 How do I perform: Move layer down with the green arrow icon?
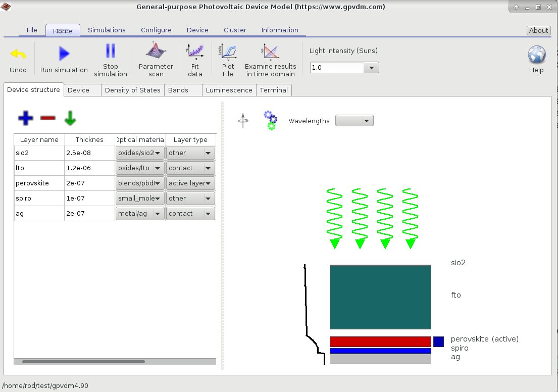coord(70,118)
